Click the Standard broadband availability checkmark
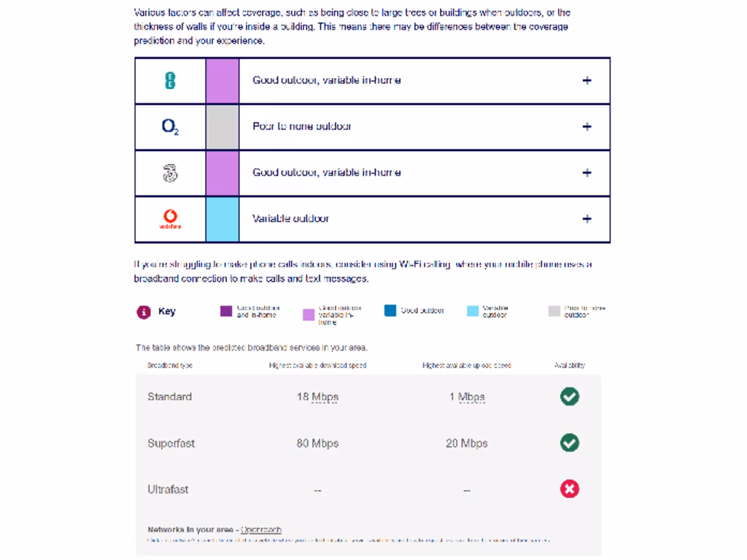Screen dimensions: 747x560 (570, 397)
